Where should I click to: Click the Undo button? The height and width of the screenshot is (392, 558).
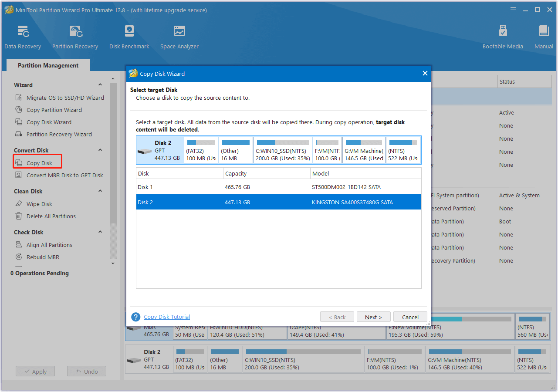point(87,372)
